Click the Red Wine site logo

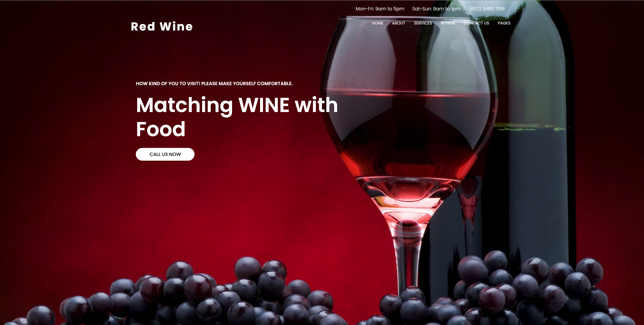[x=162, y=26]
